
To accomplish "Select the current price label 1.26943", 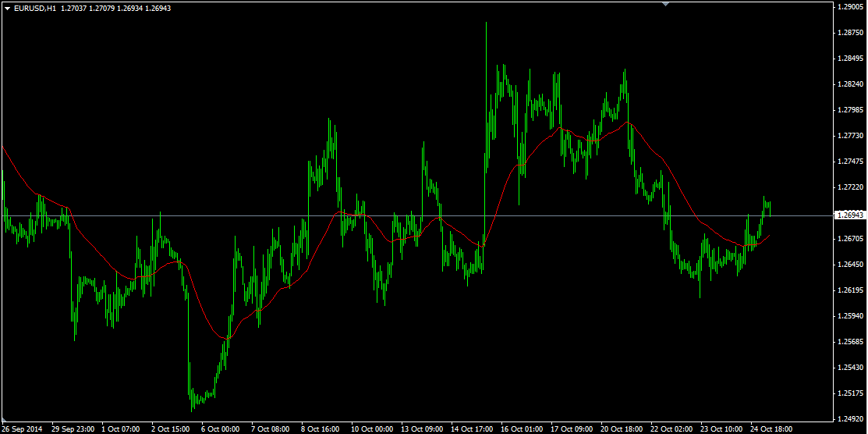I will [x=849, y=215].
